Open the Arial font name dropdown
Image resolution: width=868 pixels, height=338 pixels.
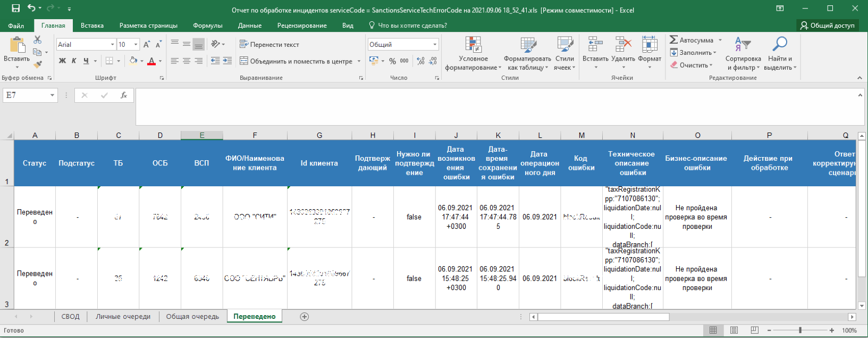pos(112,45)
